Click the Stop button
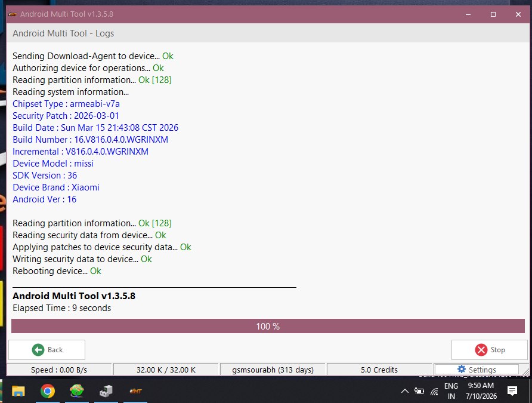The image size is (532, 403). click(x=490, y=350)
